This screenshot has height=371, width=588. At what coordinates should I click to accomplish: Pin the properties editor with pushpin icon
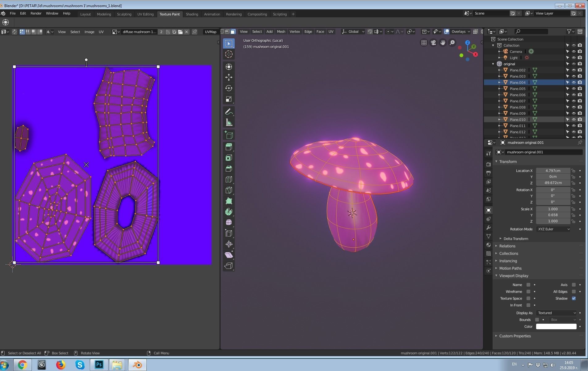coord(580,143)
